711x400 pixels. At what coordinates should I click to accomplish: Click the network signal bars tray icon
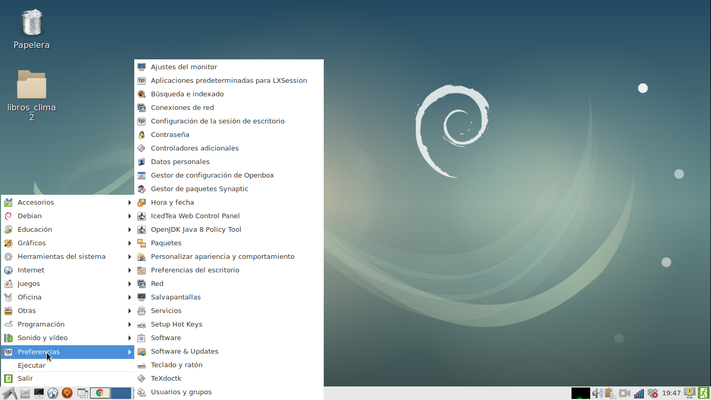click(639, 393)
